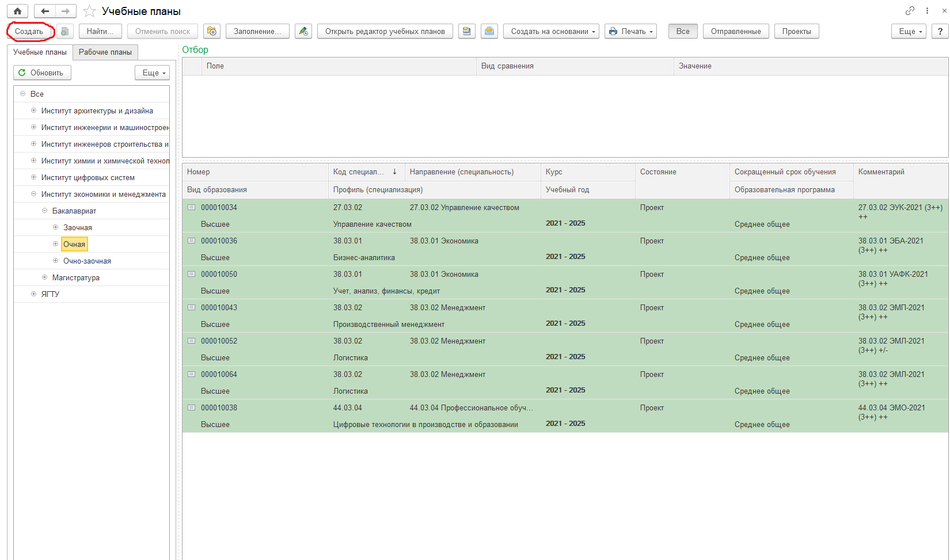Select the Учебные планы tab
This screenshot has width=950, height=560.
40,52
